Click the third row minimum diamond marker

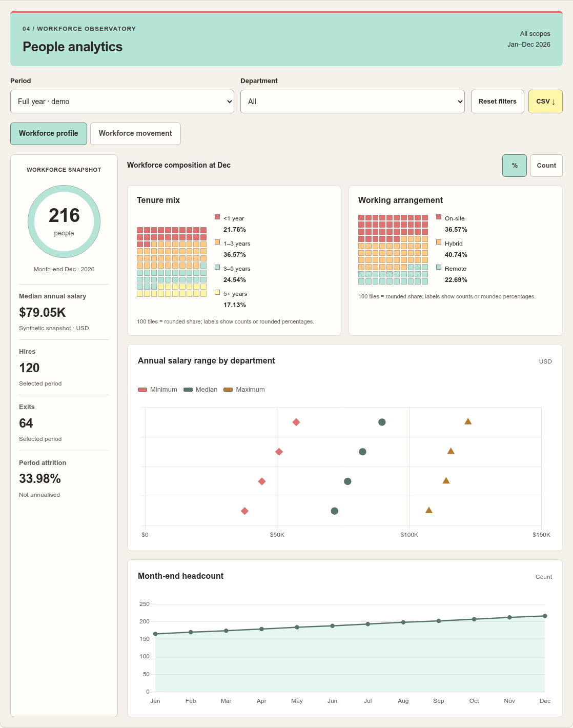tap(262, 481)
